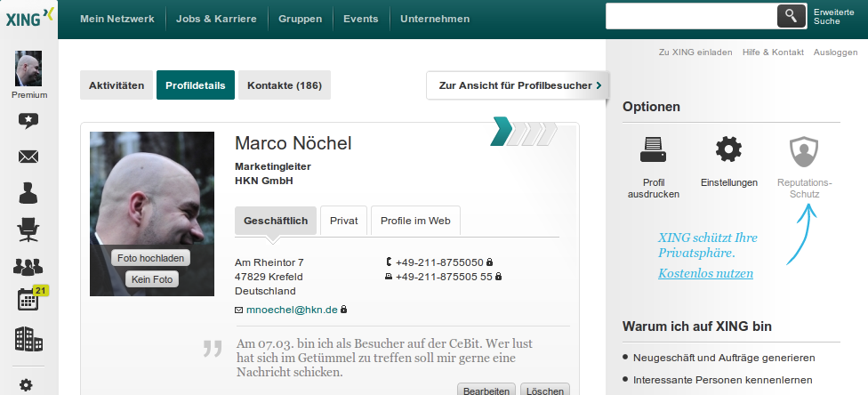Click the Kein Foto button
The width and height of the screenshot is (868, 395).
pos(152,279)
